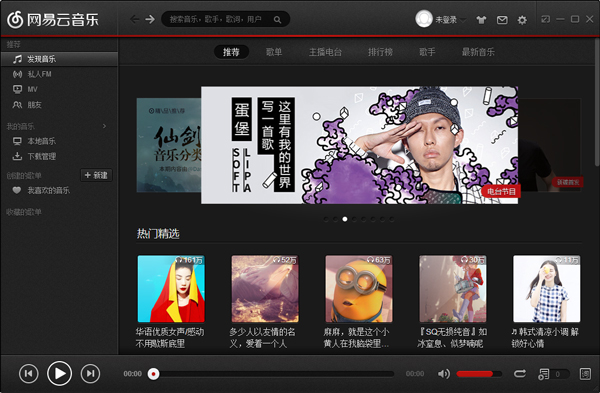Expand the 我的音乐 section arrow
The height and width of the screenshot is (393, 600).
pyautogui.click(x=104, y=126)
